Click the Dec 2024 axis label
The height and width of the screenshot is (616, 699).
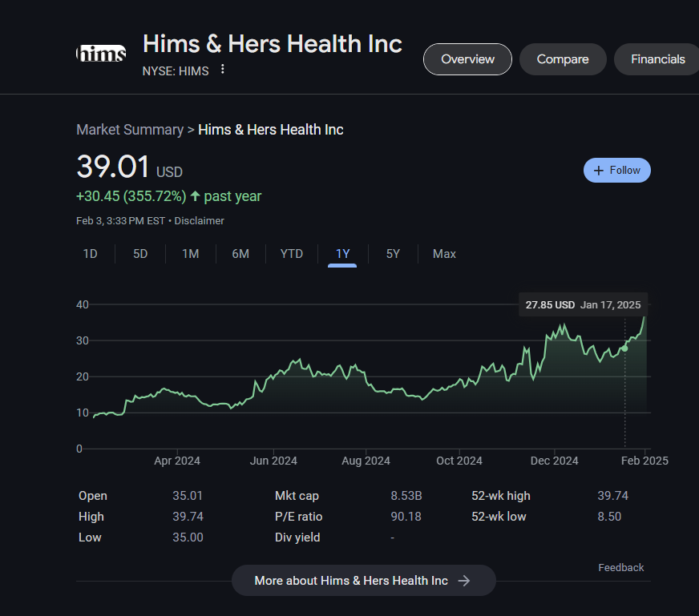point(554,461)
